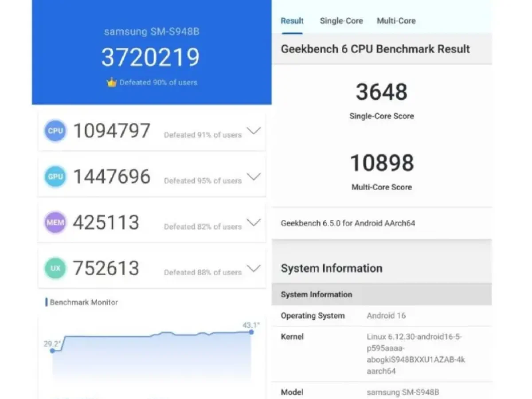Switch to the Multi-Core tab

(x=396, y=21)
